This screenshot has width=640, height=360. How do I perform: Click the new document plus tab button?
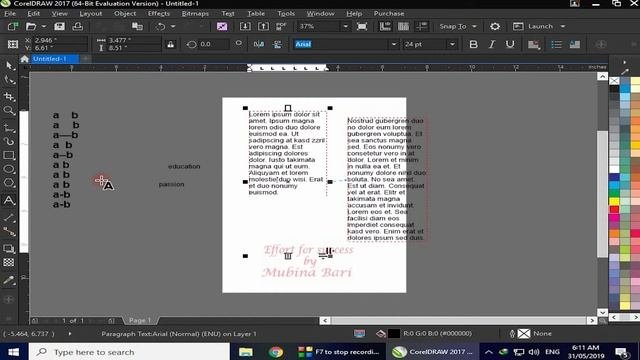[86, 59]
